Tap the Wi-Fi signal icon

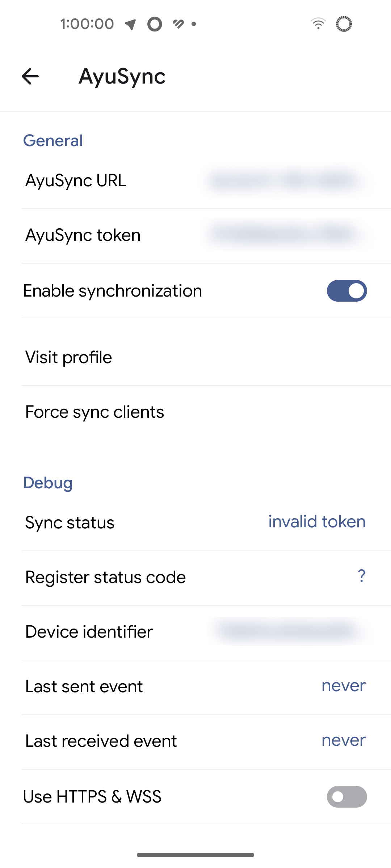coord(318,24)
